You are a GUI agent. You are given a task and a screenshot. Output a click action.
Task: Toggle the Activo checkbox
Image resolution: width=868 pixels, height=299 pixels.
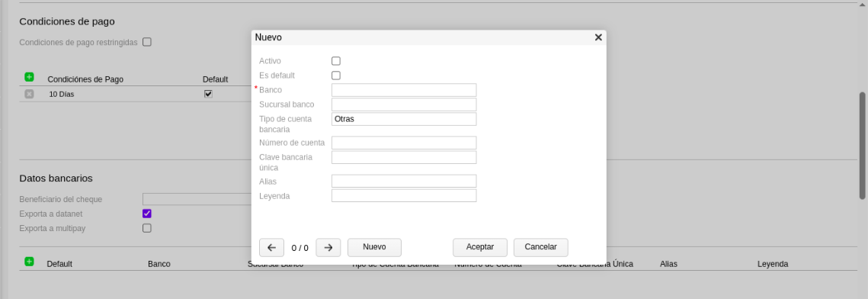[x=336, y=61]
